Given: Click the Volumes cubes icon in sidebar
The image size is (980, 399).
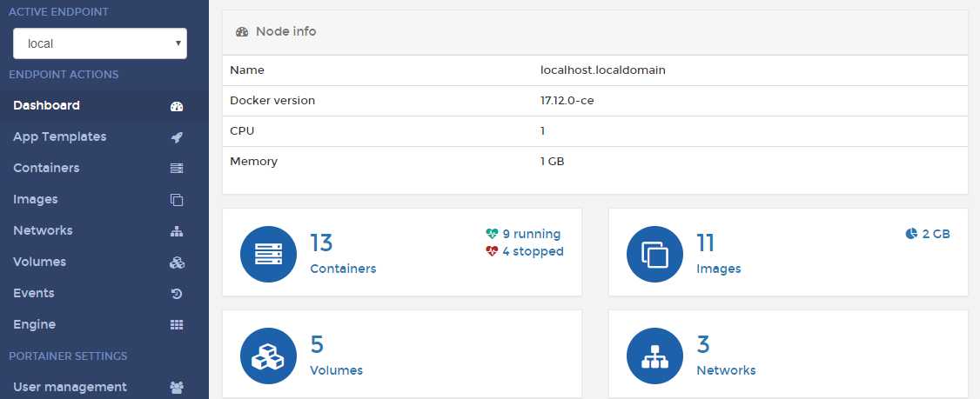Looking at the screenshot, I should 177,263.
